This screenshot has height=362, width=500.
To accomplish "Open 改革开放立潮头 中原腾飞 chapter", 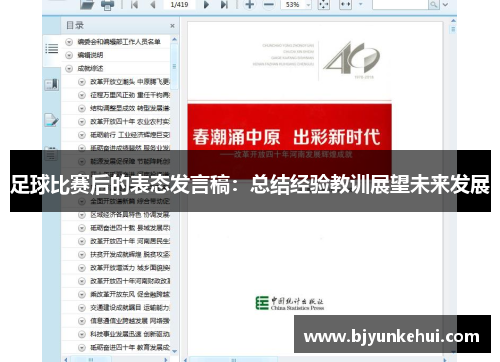I will (130, 82).
